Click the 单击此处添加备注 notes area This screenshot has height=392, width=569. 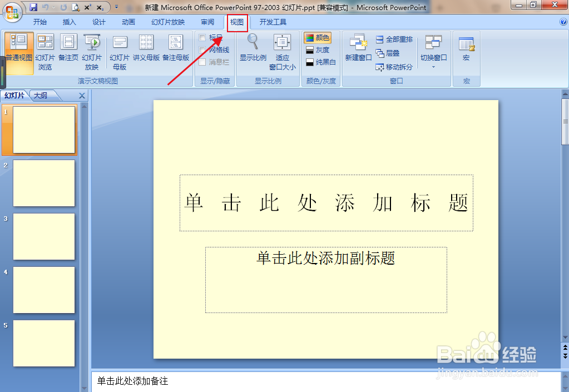326,381
